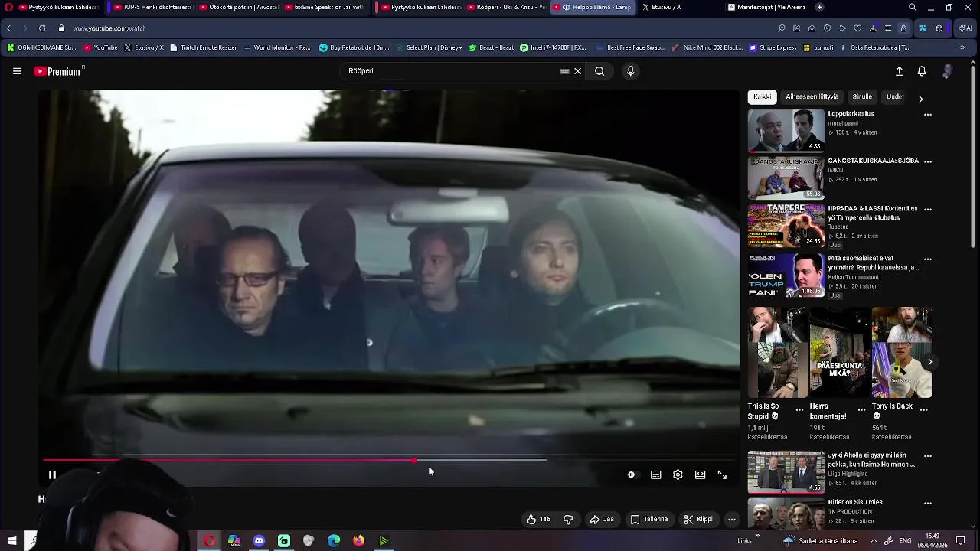
Task: Open a new browser tab
Action: coord(820,7)
